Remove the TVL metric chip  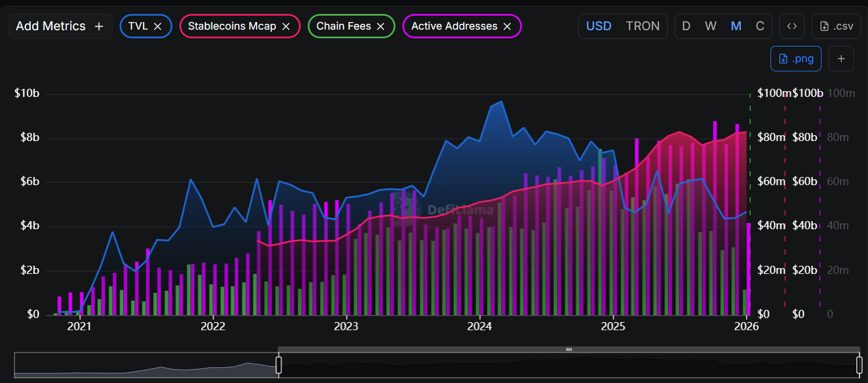(157, 26)
